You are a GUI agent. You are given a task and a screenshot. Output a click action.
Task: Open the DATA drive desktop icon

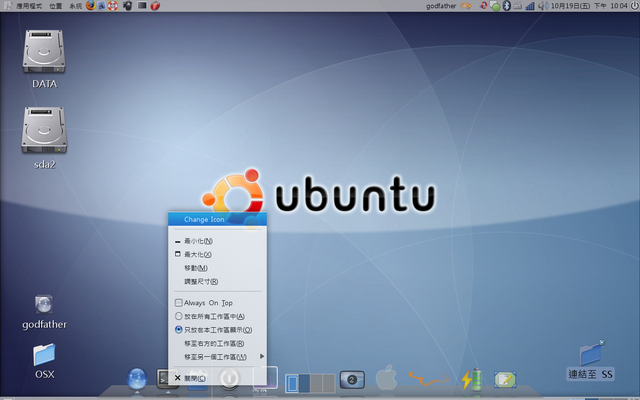coord(44,52)
